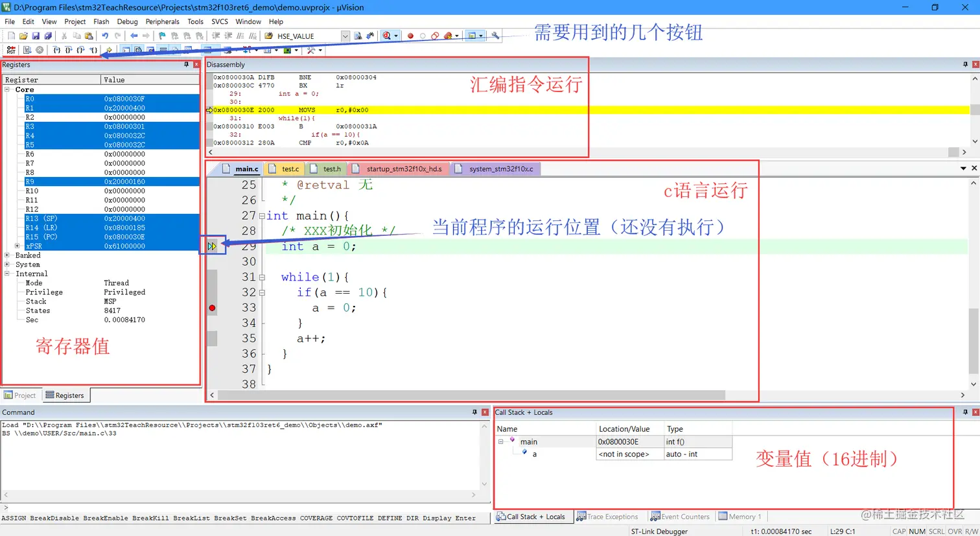Toggle the Command Window toolbar button
Screen dimensions: 980x536
(x=126, y=50)
